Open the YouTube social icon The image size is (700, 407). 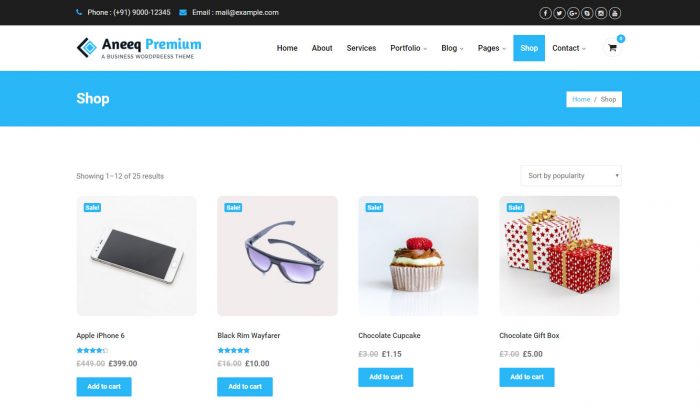[615, 13]
